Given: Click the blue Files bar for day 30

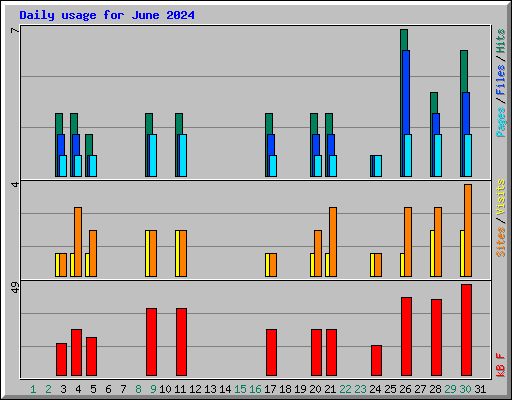Looking at the screenshot, I should click(466, 113).
